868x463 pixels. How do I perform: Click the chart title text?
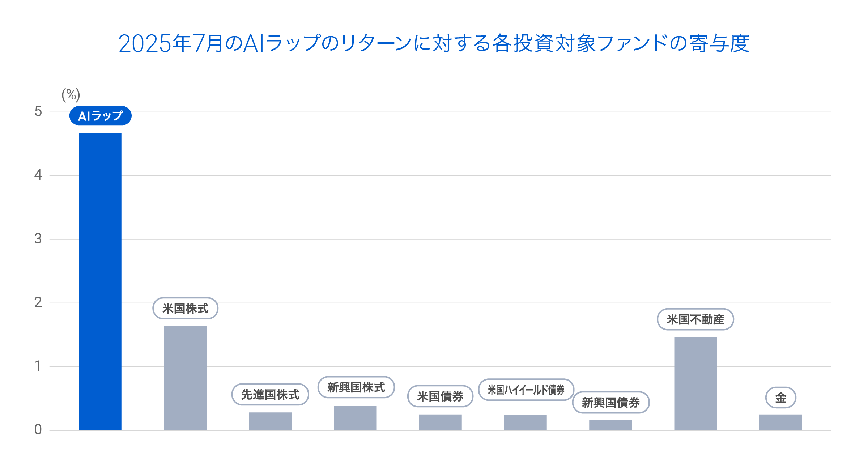[434, 43]
